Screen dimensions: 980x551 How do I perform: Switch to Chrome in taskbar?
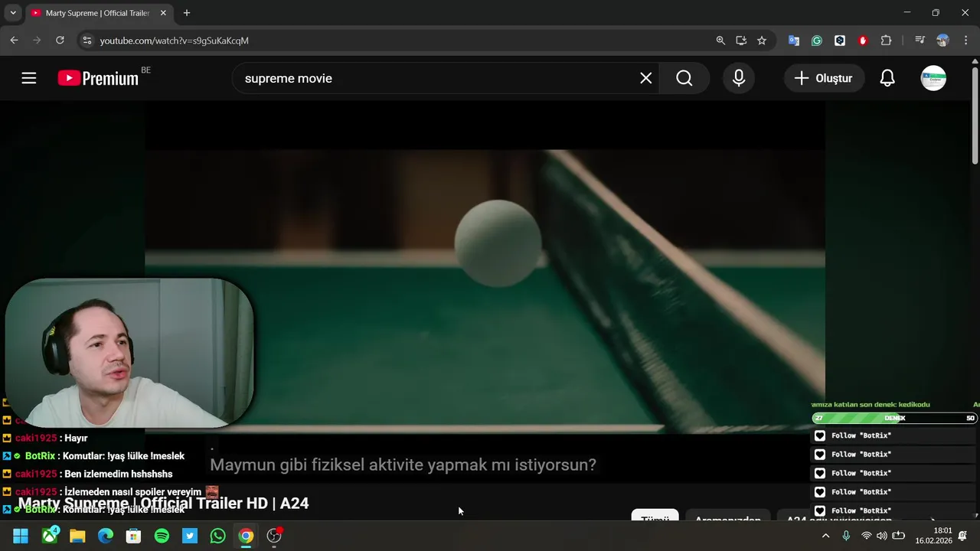pos(246,536)
